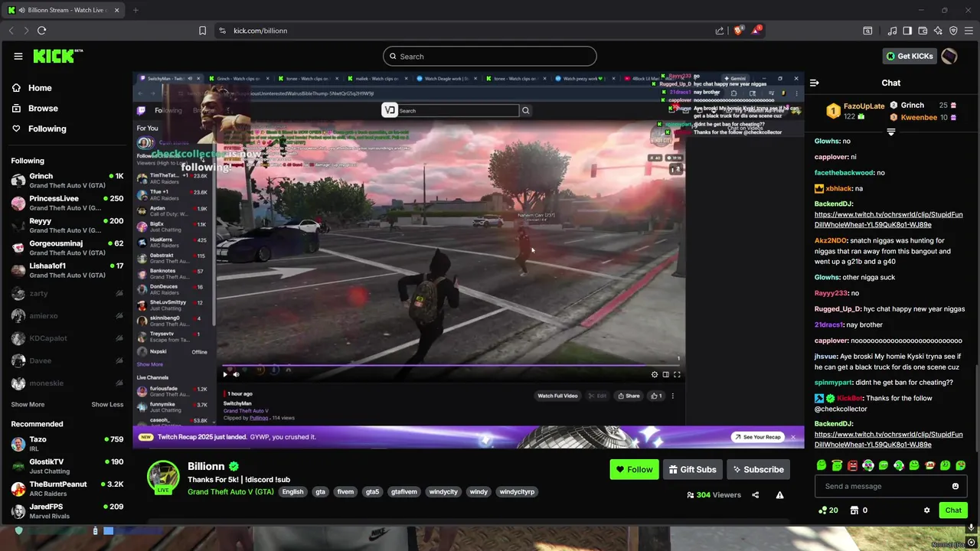Mute the embedded clip volume icon
The width and height of the screenshot is (980, 551).
(x=236, y=374)
